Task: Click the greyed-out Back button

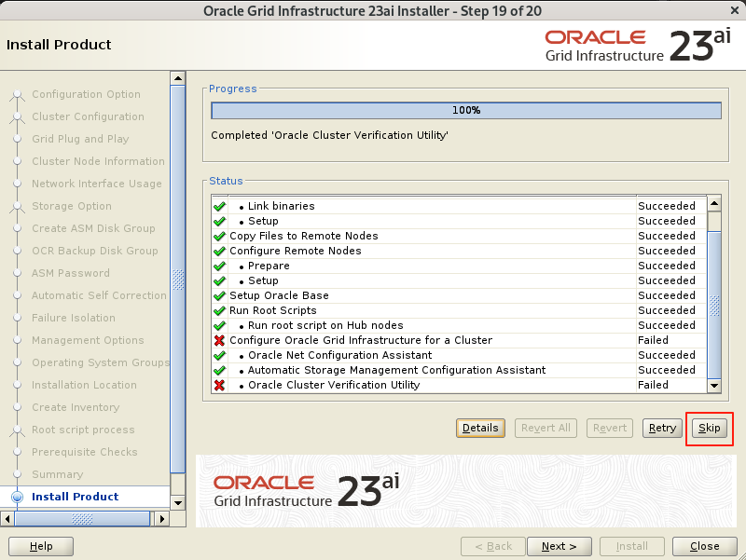Action: tap(493, 546)
